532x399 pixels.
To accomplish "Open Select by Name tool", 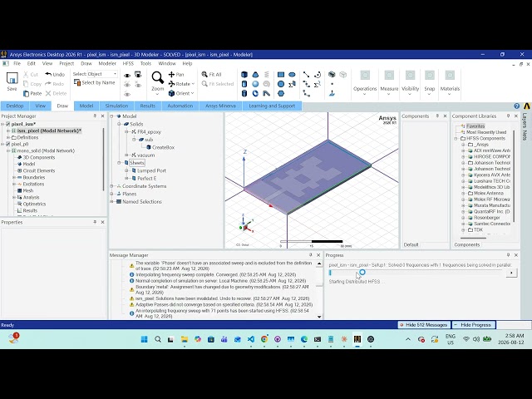I will click(x=95, y=82).
